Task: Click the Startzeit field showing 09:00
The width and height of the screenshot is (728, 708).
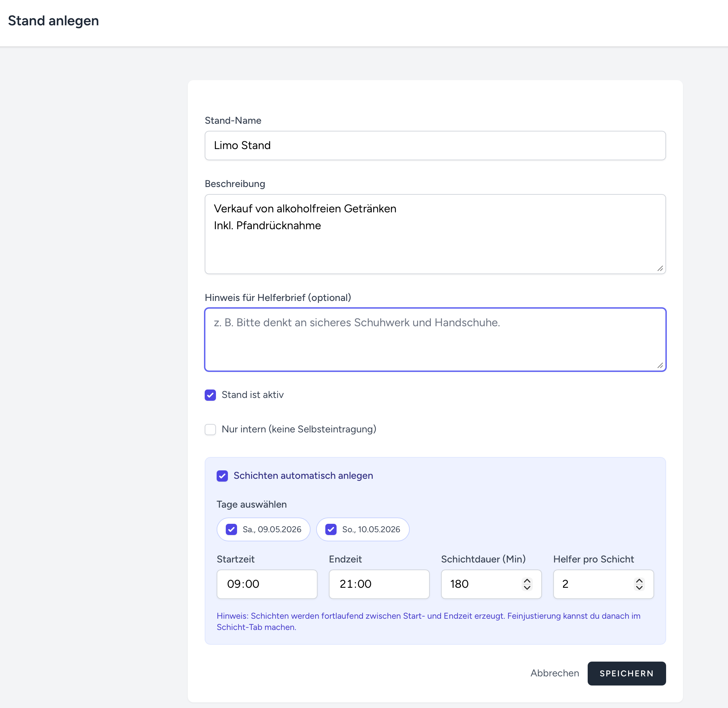Action: (x=266, y=584)
